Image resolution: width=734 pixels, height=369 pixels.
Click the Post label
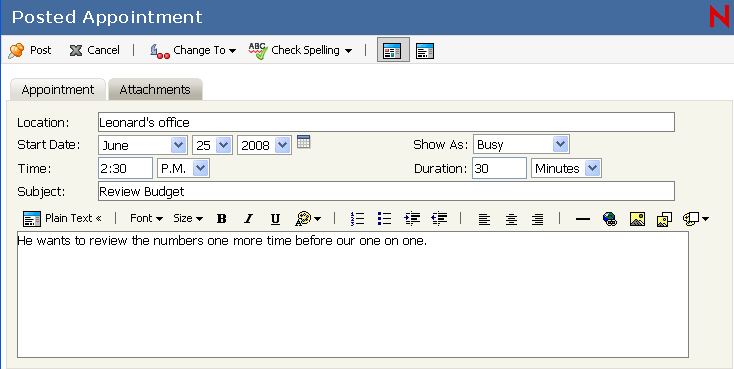click(41, 50)
